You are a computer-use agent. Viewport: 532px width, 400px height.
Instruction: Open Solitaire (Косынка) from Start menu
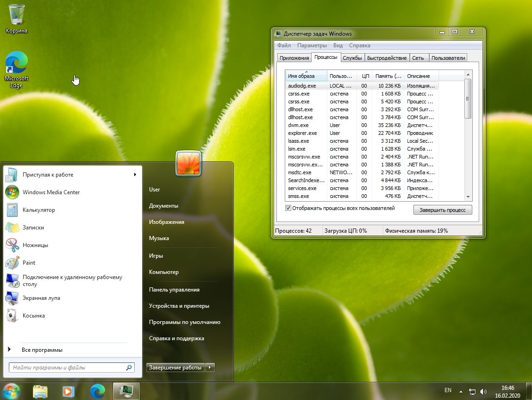click(x=33, y=316)
